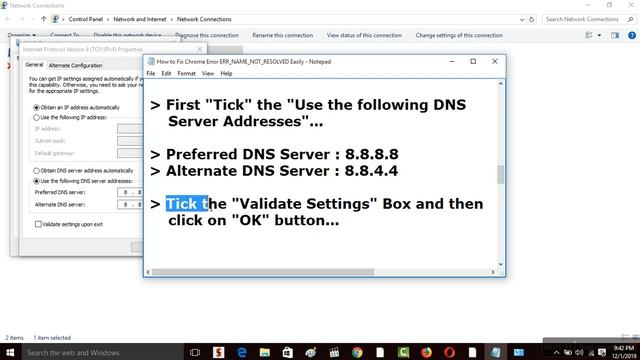Open Firefox from the taskbar
The width and height of the screenshot is (640, 360).
[x=427, y=352]
